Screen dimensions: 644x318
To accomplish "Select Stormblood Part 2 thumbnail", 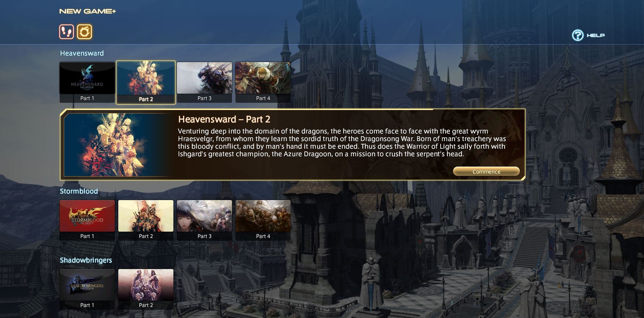I will click(x=146, y=220).
